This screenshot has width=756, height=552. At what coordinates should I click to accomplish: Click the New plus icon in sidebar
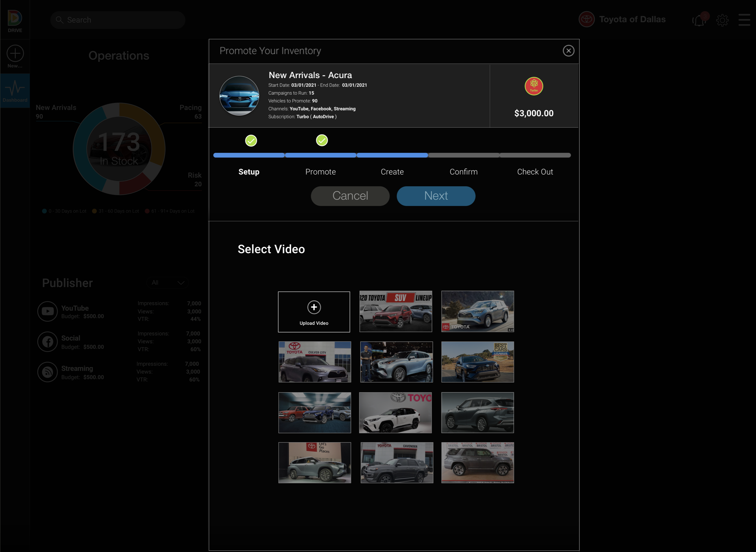tap(15, 53)
